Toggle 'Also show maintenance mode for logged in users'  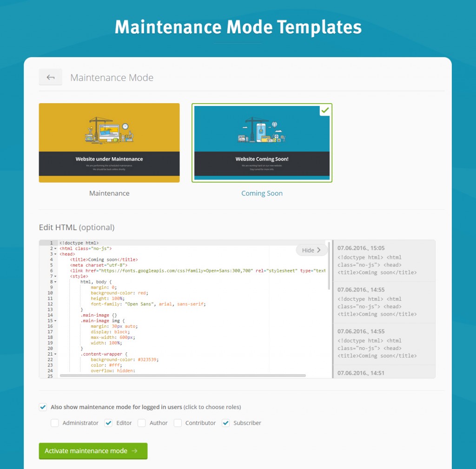pyautogui.click(x=43, y=407)
